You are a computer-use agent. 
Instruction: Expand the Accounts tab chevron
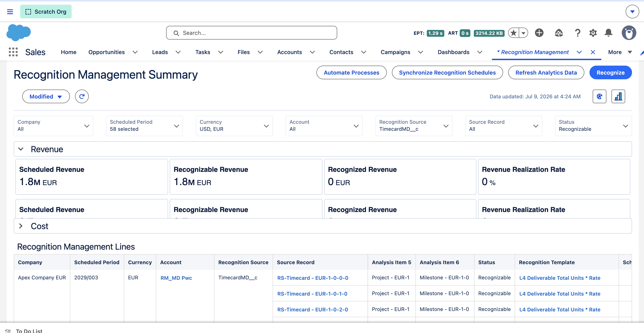312,52
